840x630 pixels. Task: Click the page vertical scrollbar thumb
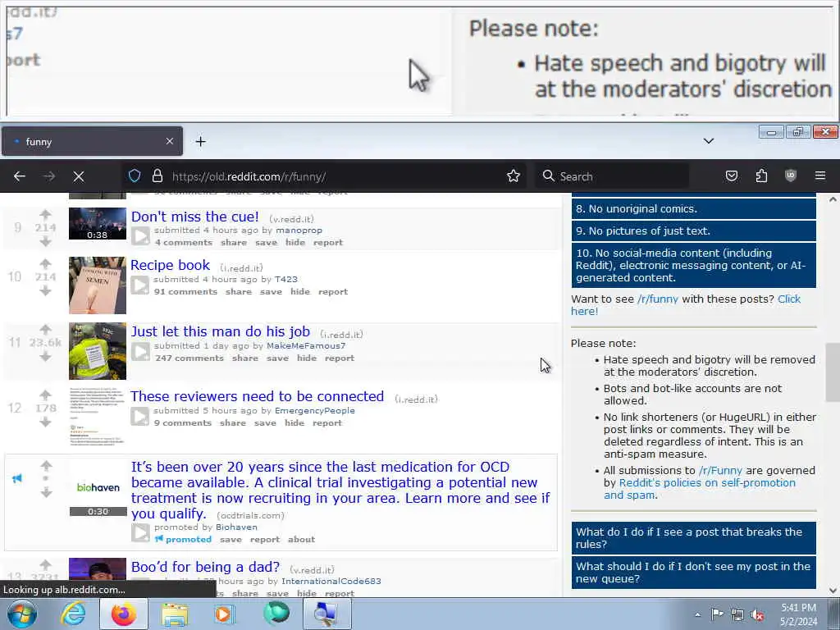[x=833, y=372]
